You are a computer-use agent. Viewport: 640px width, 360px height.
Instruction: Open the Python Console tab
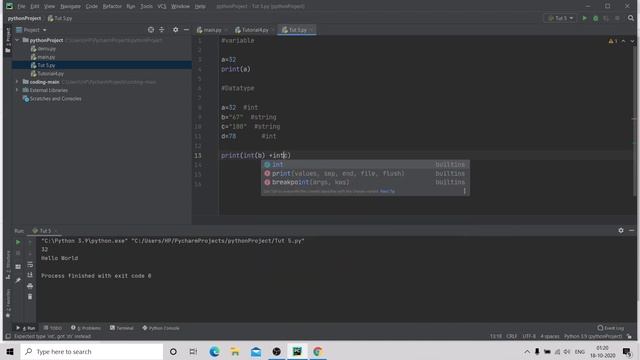(x=160, y=328)
